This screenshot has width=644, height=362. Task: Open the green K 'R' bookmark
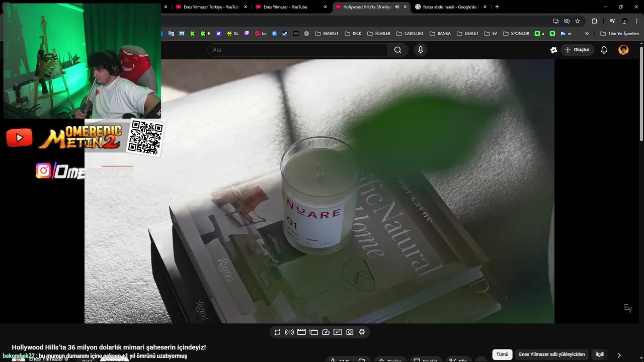click(x=205, y=34)
